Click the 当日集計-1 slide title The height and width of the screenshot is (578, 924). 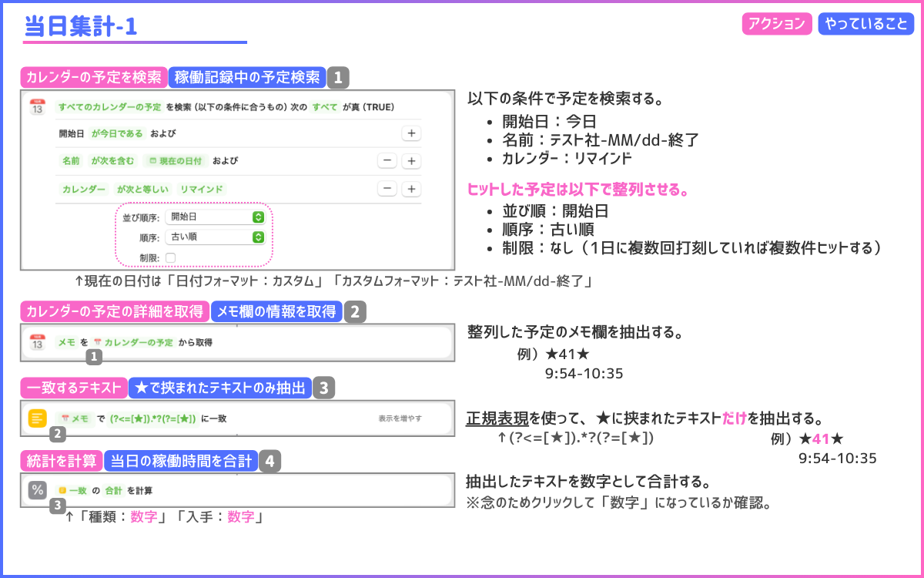[81, 27]
